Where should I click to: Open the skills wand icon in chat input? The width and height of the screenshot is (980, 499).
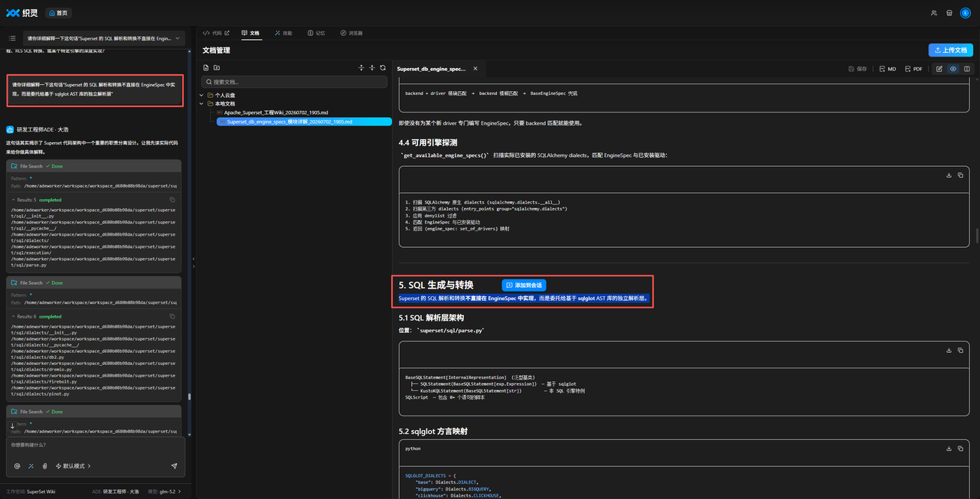coord(31,465)
